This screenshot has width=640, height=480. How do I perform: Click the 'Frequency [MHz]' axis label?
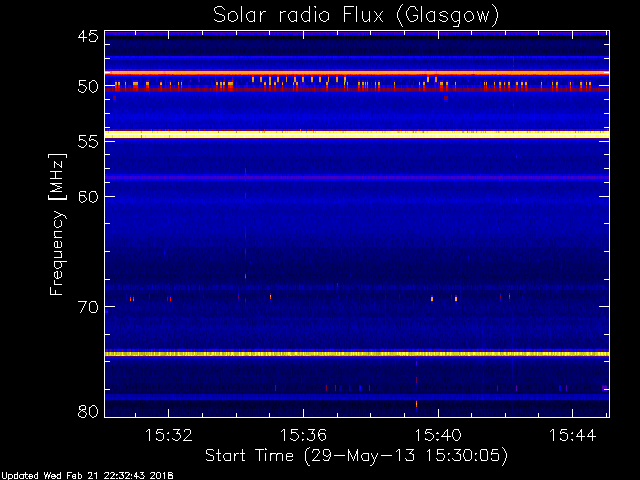pyautogui.click(x=57, y=224)
